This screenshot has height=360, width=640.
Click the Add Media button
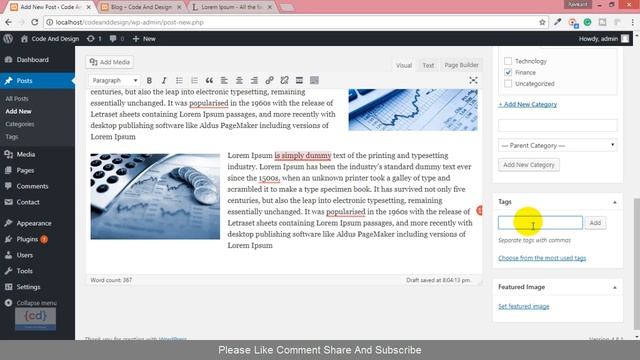(110, 62)
